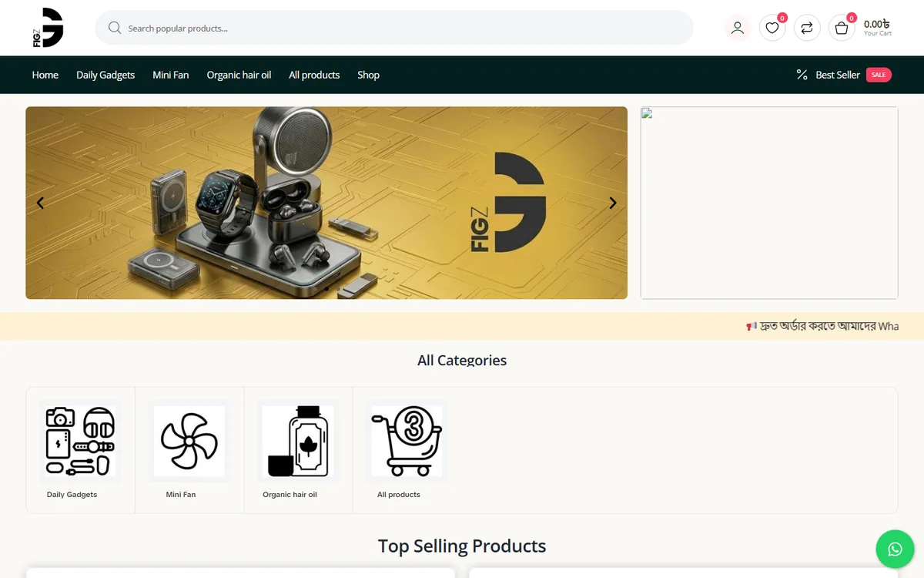Image resolution: width=924 pixels, height=578 pixels.
Task: Click the broken side banner image
Action: click(769, 203)
